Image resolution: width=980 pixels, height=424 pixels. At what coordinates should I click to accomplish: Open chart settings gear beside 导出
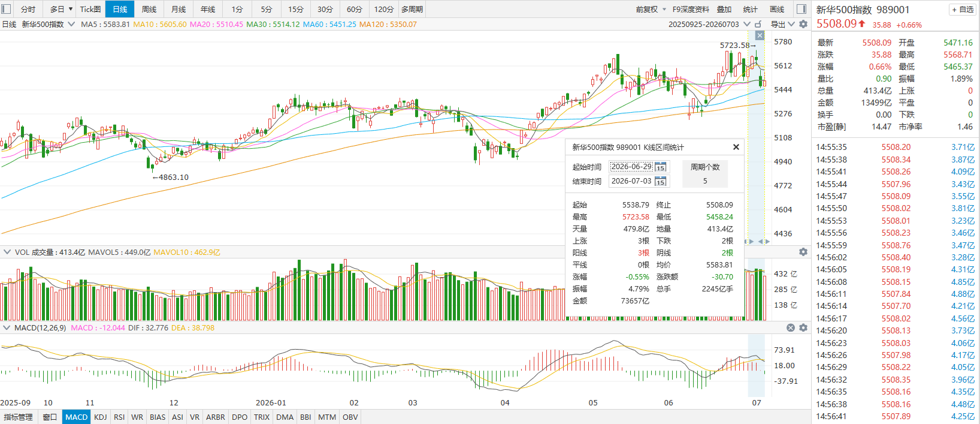pos(803,24)
